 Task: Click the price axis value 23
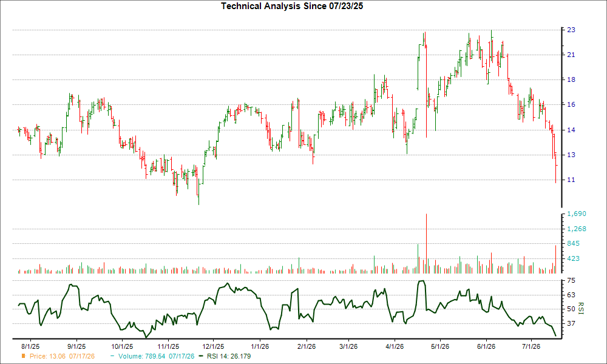click(571, 30)
